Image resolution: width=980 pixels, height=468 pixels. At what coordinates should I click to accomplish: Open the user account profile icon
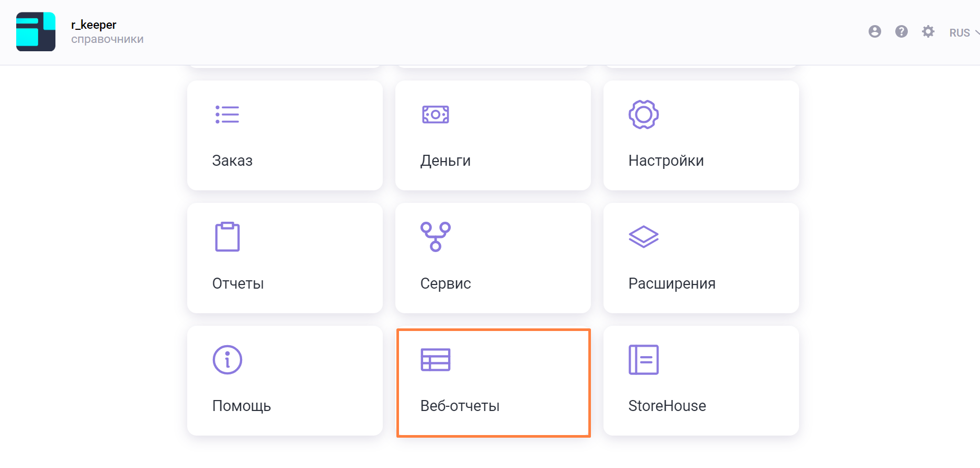874,32
